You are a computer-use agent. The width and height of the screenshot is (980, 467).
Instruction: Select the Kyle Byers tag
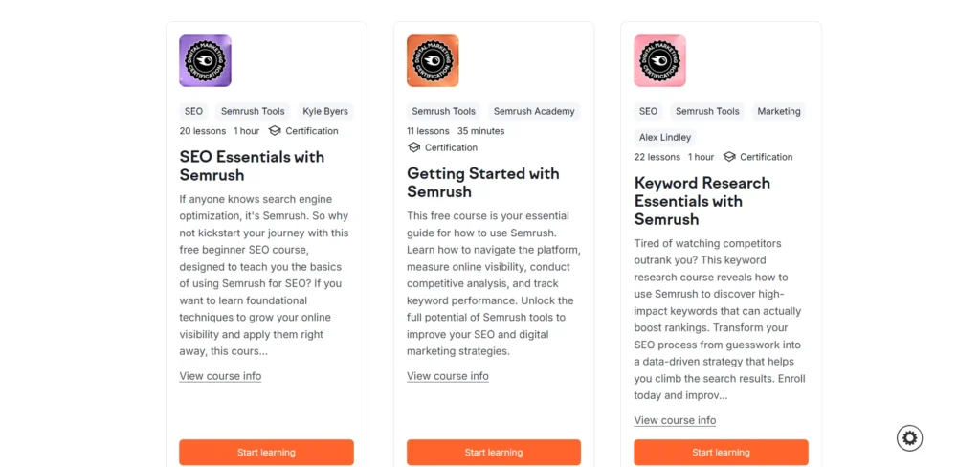(x=324, y=111)
